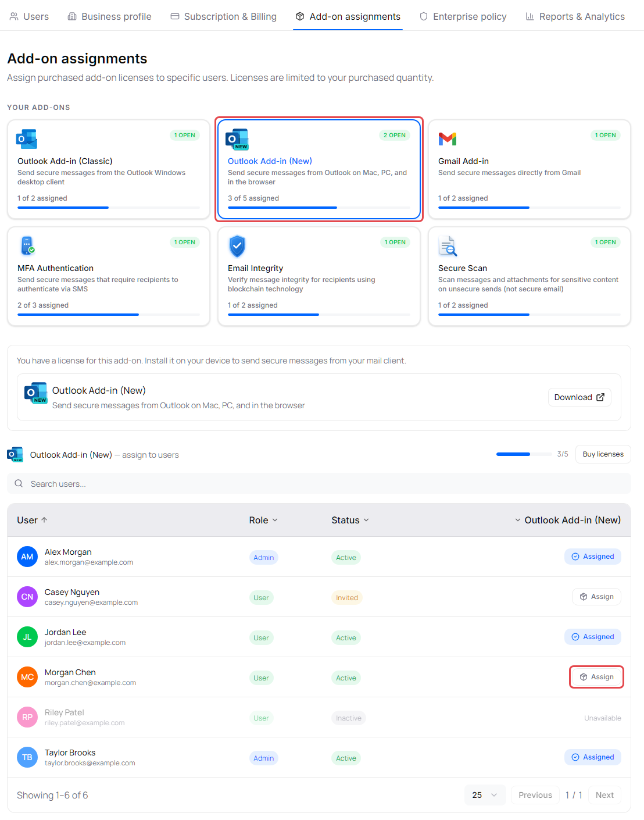The height and width of the screenshot is (820, 644).
Task: Focus the Search users field
Action: click(x=319, y=483)
